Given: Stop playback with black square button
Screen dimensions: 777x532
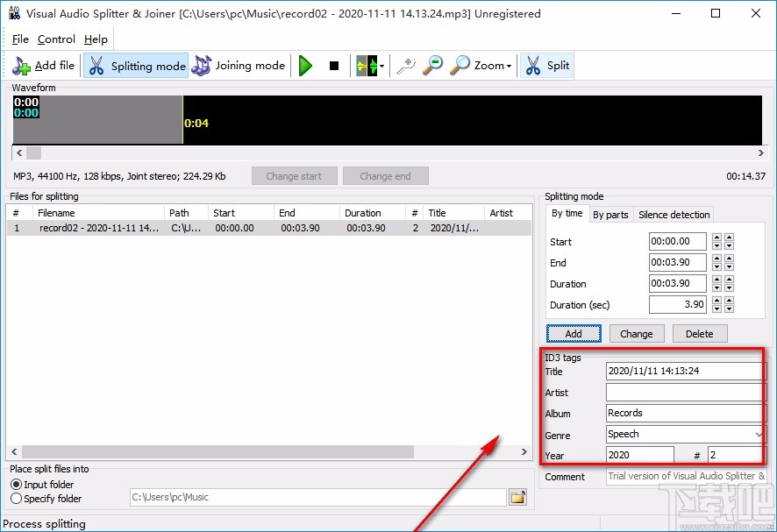Looking at the screenshot, I should (x=334, y=66).
